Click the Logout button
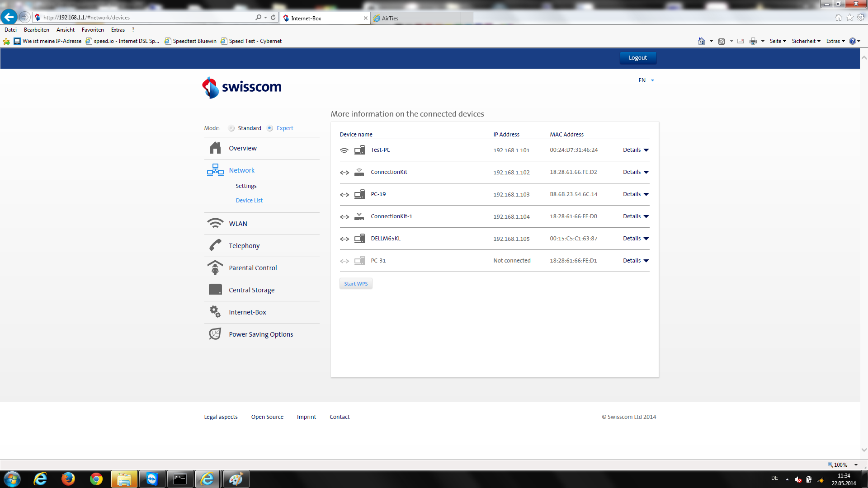The width and height of the screenshot is (868, 488). (x=637, y=58)
